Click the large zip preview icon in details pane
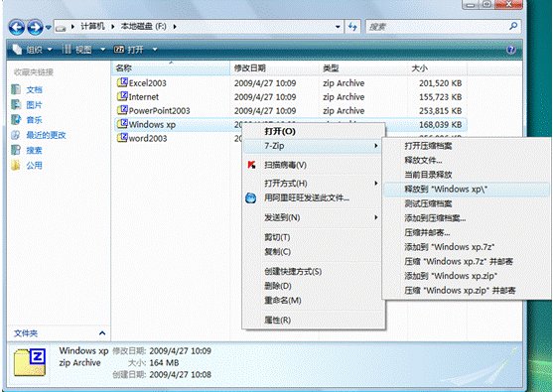Image resolution: width=553 pixels, height=392 pixels. click(x=30, y=362)
